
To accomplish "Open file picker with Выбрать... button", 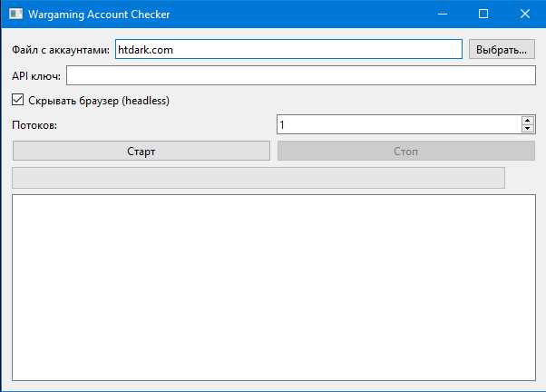I will [x=502, y=49].
